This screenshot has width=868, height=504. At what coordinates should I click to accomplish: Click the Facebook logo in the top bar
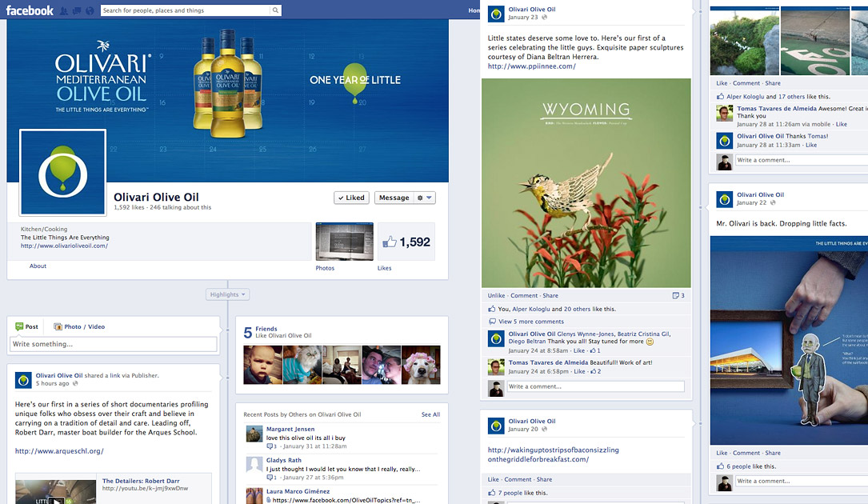[30, 10]
